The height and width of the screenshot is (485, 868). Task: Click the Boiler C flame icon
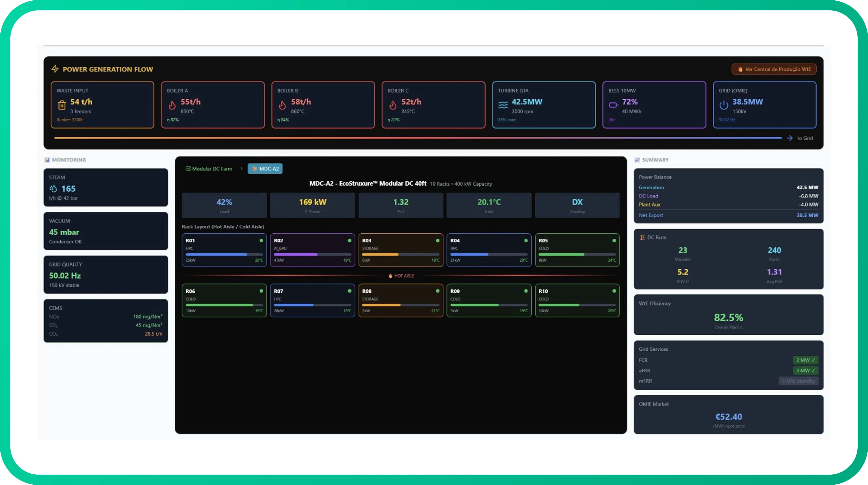click(393, 105)
